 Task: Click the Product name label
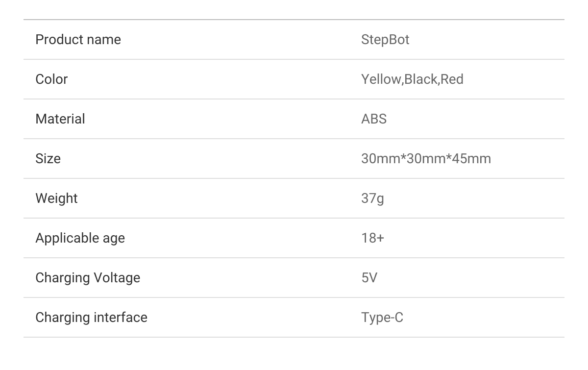(x=78, y=40)
